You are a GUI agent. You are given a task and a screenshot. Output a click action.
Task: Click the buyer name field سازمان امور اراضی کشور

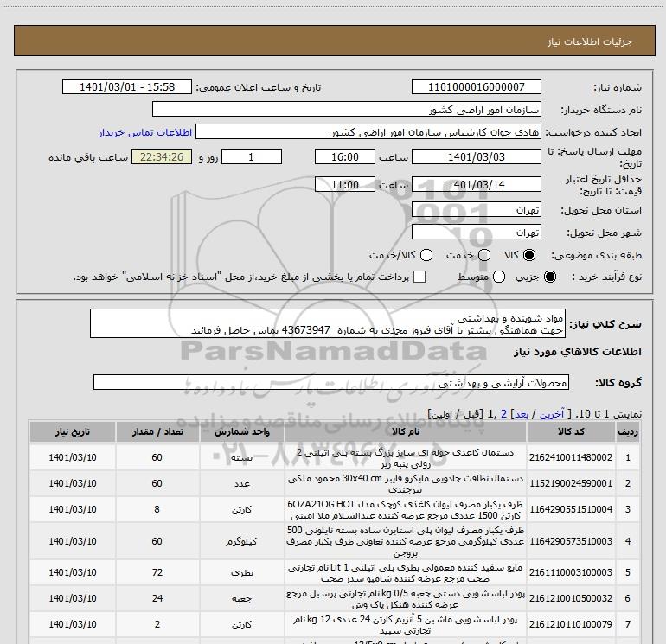pos(347,109)
